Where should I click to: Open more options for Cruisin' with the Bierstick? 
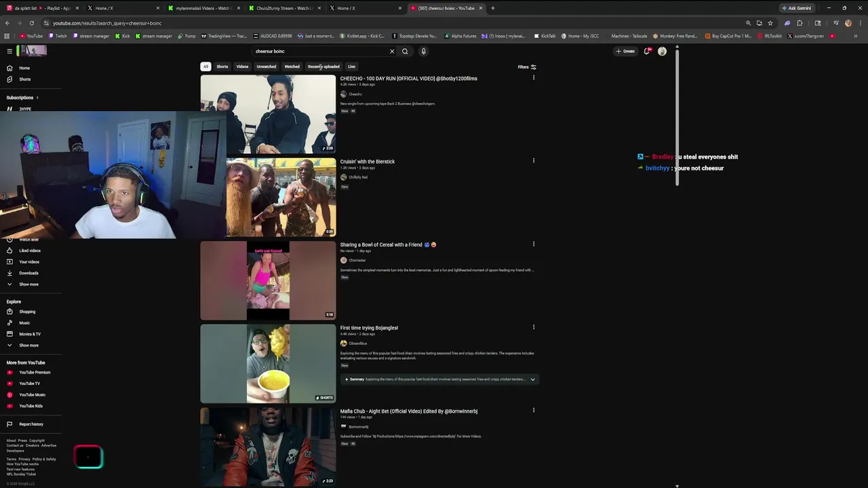[534, 161]
